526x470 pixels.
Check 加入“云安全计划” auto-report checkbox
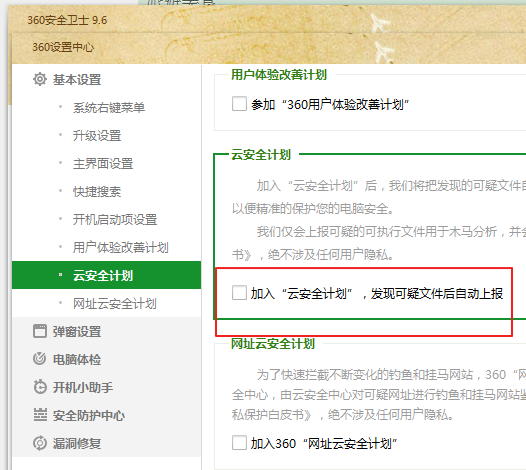click(x=239, y=293)
